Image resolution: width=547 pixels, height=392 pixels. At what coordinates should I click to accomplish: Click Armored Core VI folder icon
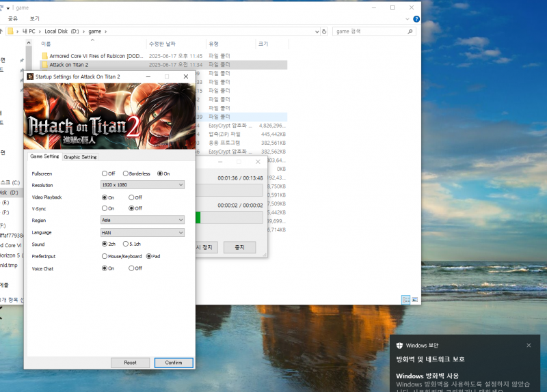[x=44, y=56]
